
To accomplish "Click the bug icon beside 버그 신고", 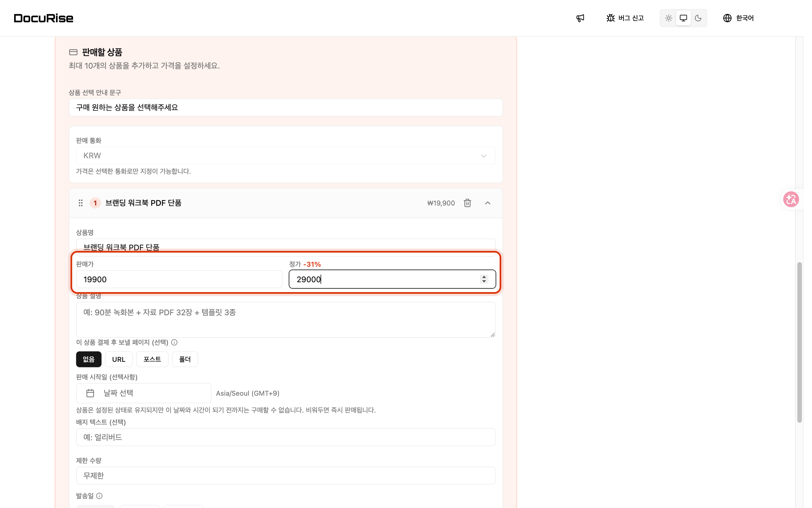I will (610, 18).
